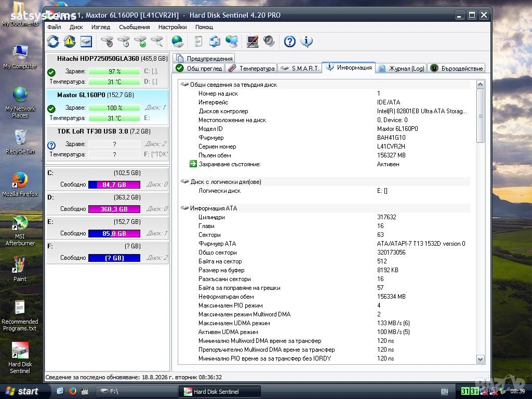Screen dimensions: 532x399
Task: Click the blue question mark help icon
Action: pyautogui.click(x=289, y=42)
